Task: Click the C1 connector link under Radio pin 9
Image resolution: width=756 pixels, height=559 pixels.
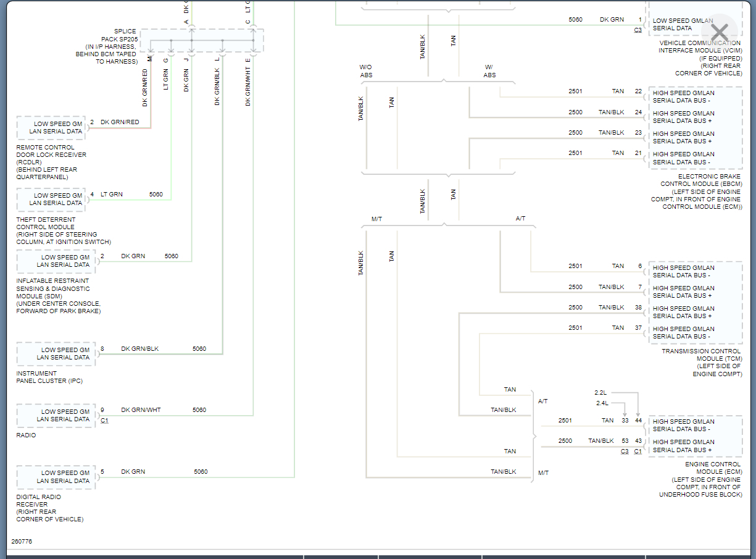Action: coord(104,419)
